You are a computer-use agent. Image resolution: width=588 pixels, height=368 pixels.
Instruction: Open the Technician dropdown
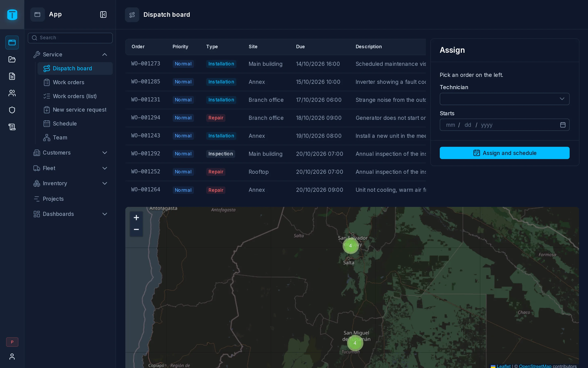tap(504, 99)
